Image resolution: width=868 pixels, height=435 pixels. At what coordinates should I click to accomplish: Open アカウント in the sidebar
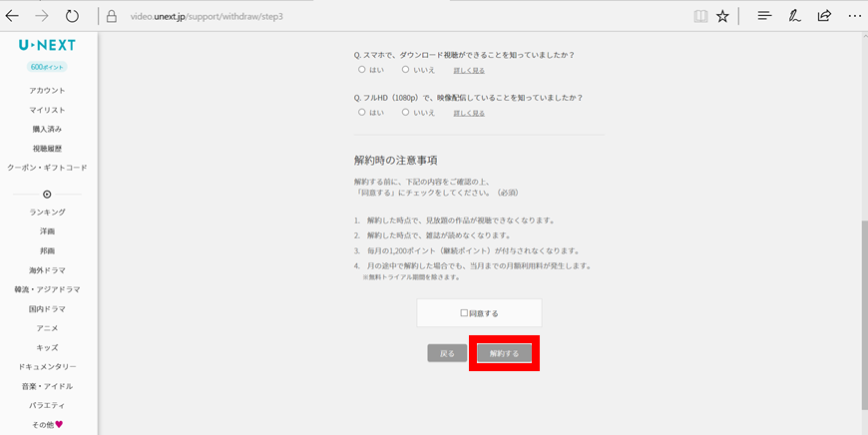(x=47, y=90)
